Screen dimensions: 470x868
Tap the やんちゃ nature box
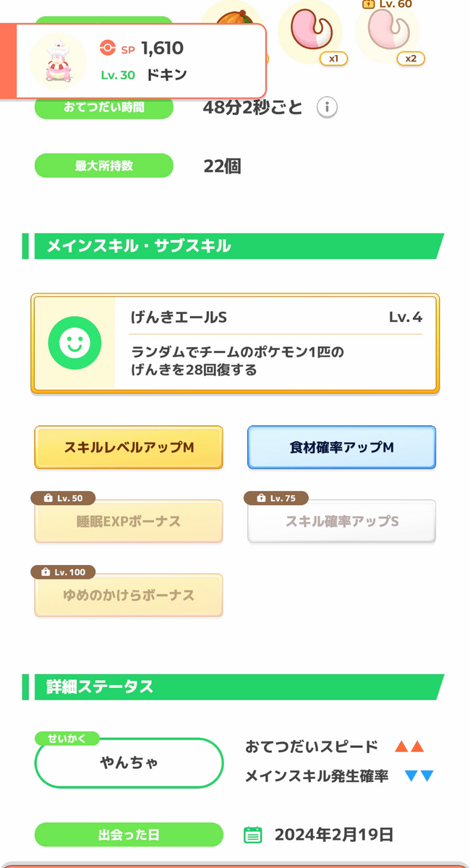129,762
